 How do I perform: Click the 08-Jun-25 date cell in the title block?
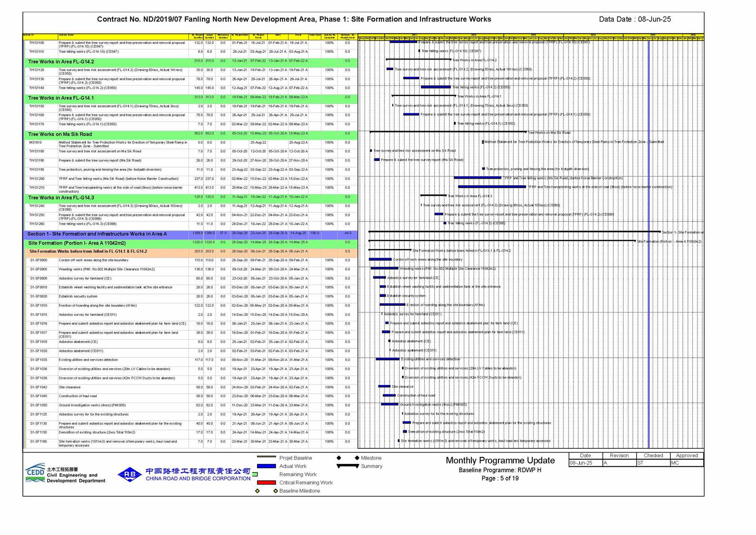[x=586, y=463]
